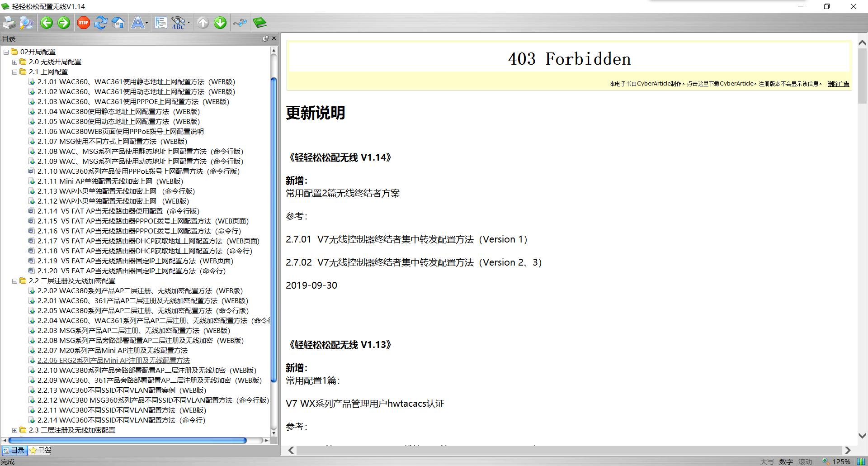Click the page icon beside 2.1.14 V5 FAT AP
868x466 pixels.
pyautogui.click(x=31, y=211)
